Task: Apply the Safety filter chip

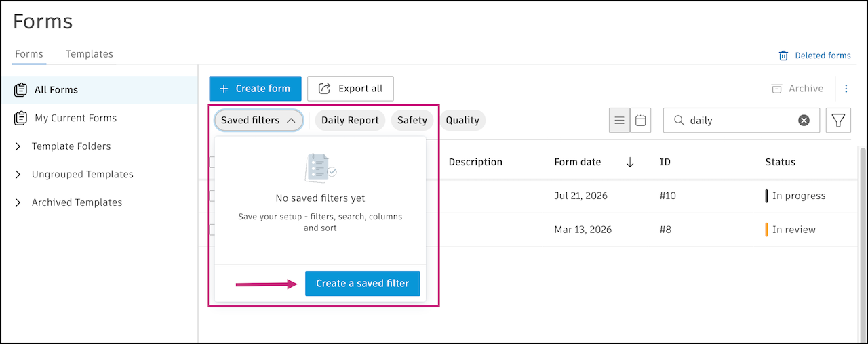Action: pyautogui.click(x=412, y=121)
